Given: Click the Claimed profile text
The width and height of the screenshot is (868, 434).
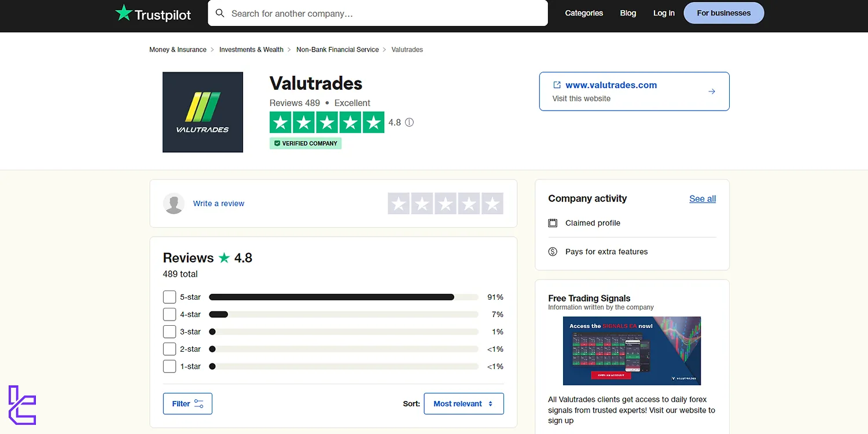Looking at the screenshot, I should (x=593, y=223).
